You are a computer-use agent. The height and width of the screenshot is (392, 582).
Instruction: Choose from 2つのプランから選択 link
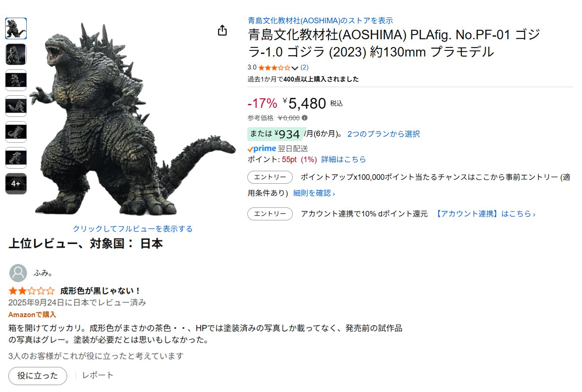(383, 134)
